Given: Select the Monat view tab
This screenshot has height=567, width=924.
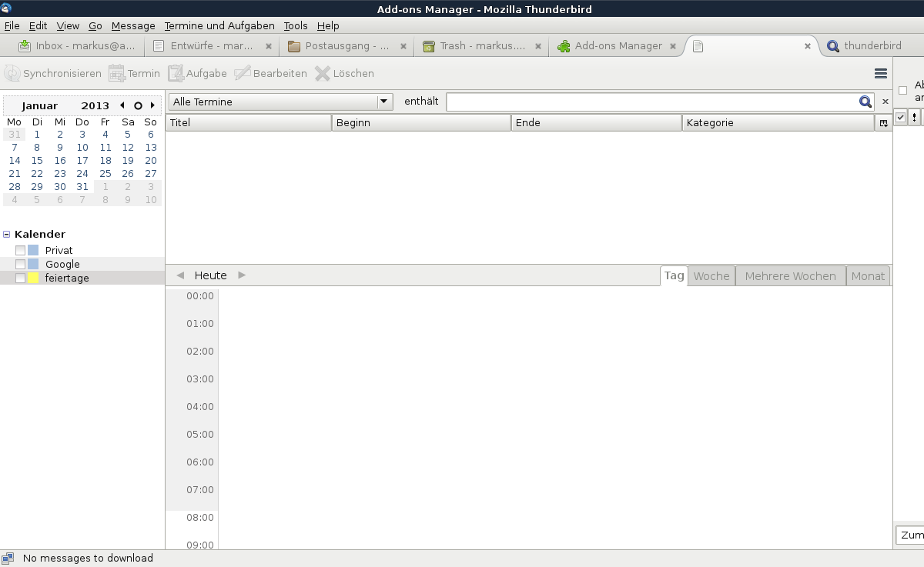Looking at the screenshot, I should pyautogui.click(x=868, y=275).
